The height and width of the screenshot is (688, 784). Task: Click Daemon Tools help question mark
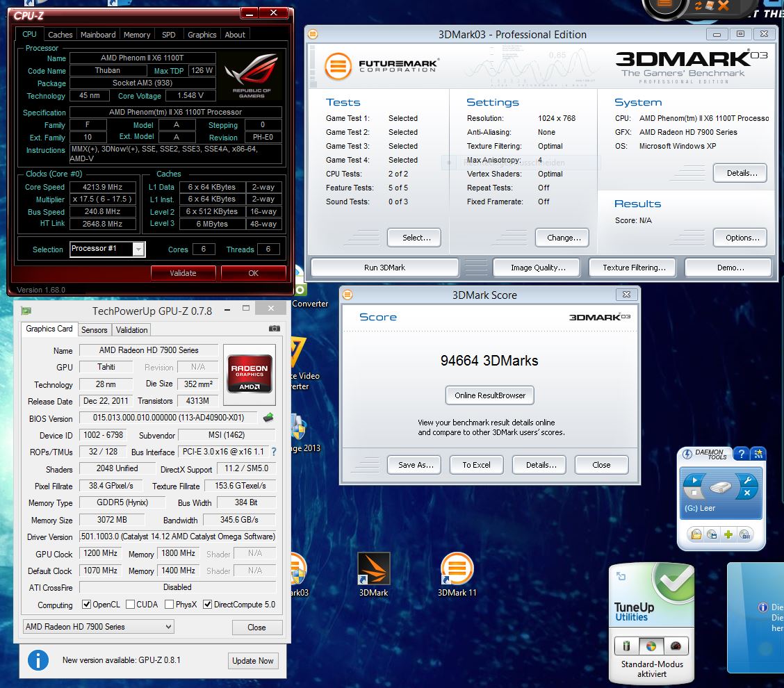pyautogui.click(x=742, y=454)
